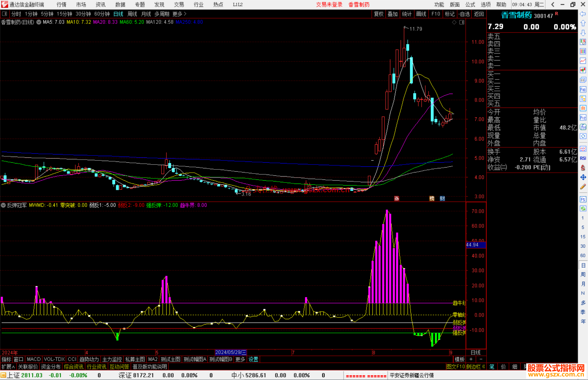588x380 pixels.
Task: Click the four-way move arrows icon
Action: click(x=583, y=177)
